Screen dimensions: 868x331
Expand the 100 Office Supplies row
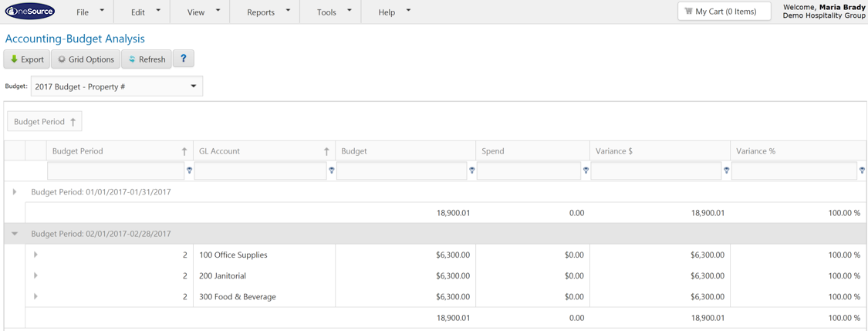(x=35, y=255)
